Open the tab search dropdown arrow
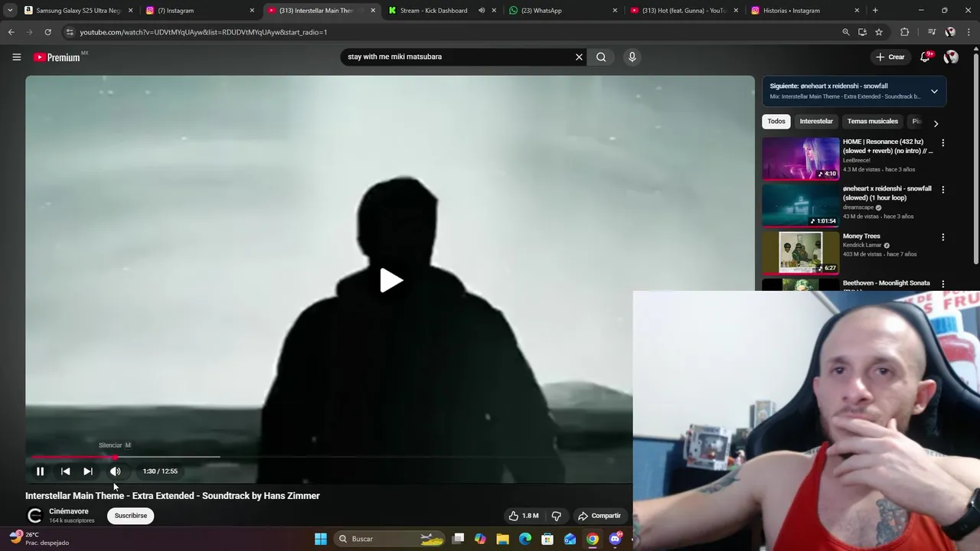Screen dimensions: 980x551 [x=10, y=11]
